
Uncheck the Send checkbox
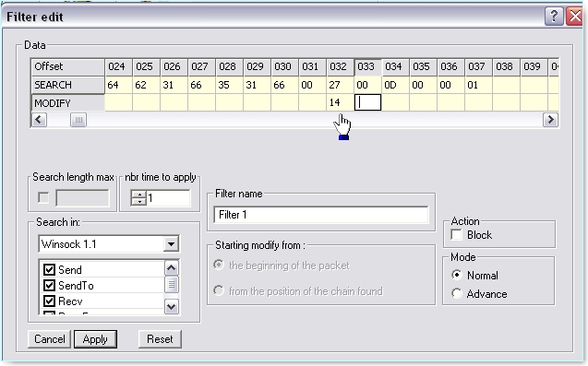(49, 270)
